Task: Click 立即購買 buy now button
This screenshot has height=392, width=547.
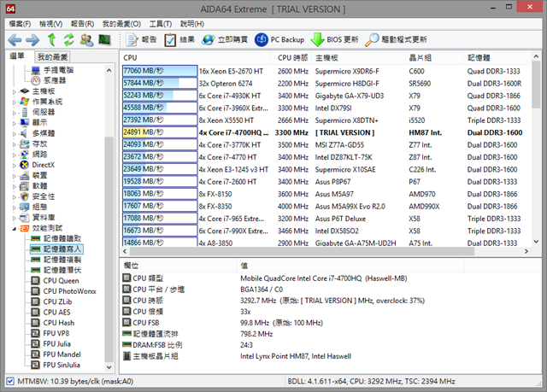Action: click(x=225, y=40)
